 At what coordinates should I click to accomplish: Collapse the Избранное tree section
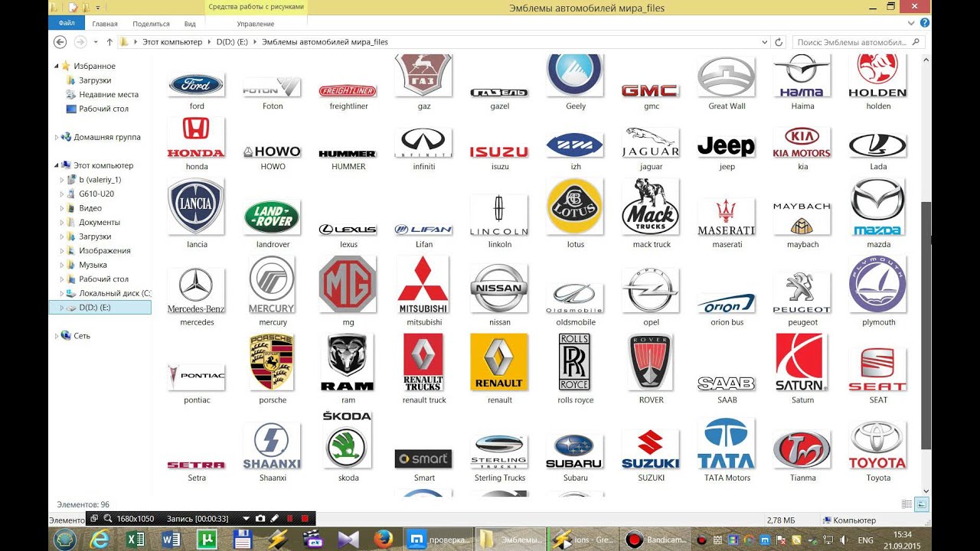(56, 67)
